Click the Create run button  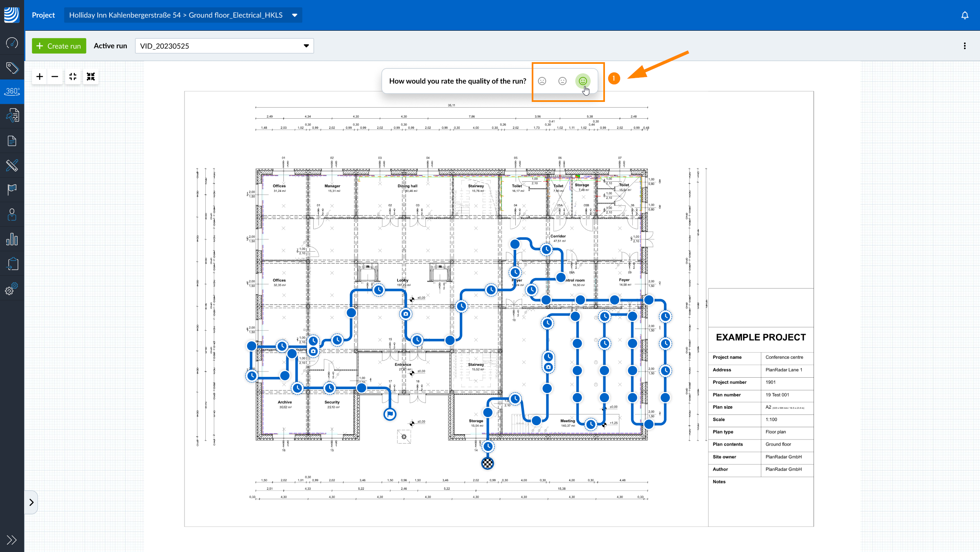click(59, 46)
